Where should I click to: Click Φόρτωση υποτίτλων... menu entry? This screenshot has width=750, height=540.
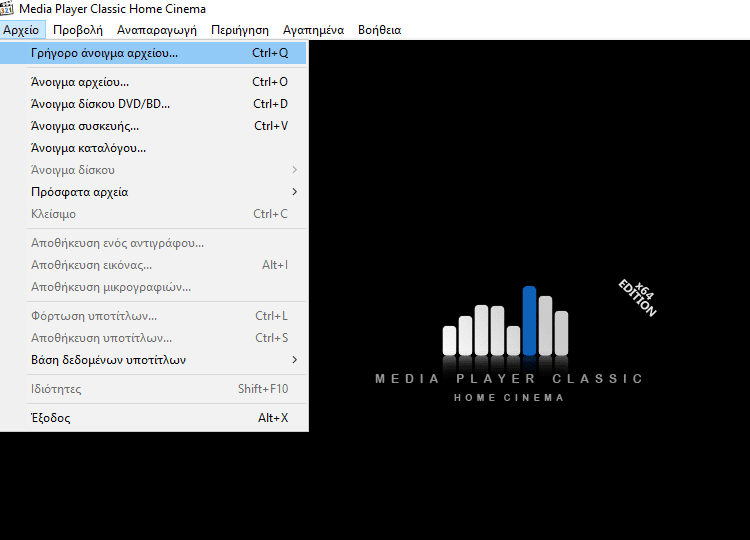click(x=153, y=317)
